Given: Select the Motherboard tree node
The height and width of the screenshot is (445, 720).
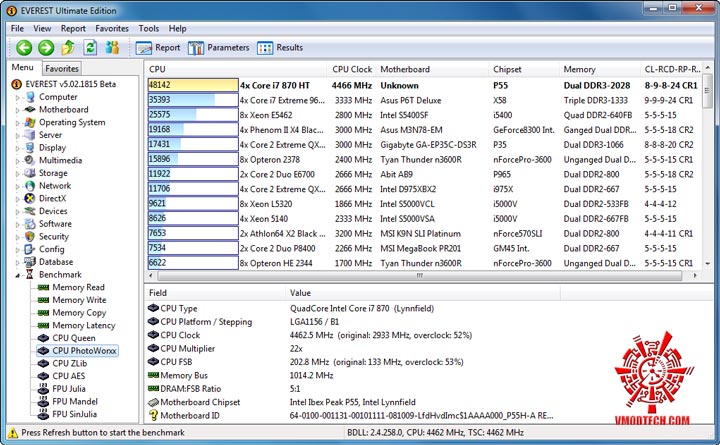Looking at the screenshot, I should click(x=63, y=109).
